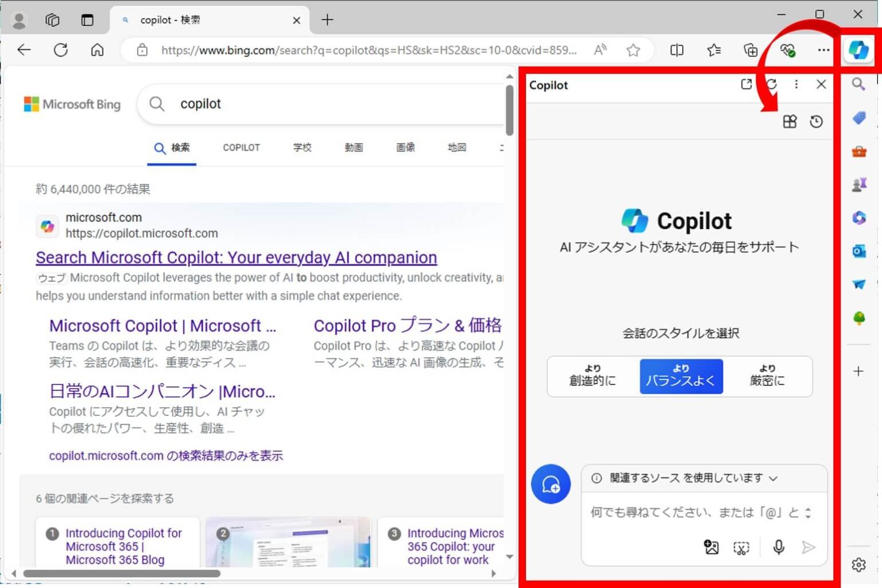Open sidebar Microsoft 365 icon
Viewport: 882px width, 588px height.
pyautogui.click(x=858, y=218)
